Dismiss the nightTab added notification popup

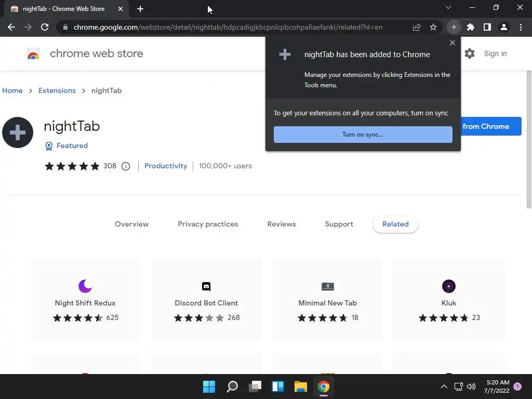[x=453, y=43]
